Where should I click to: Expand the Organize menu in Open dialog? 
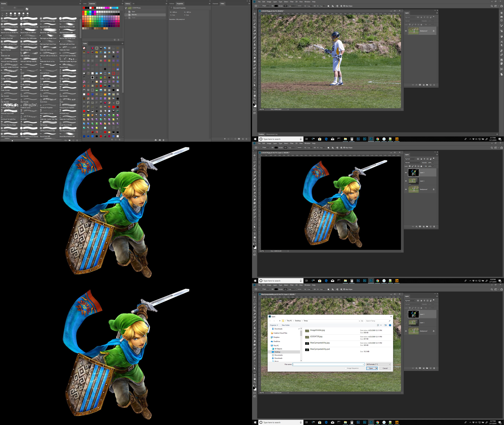click(274, 325)
